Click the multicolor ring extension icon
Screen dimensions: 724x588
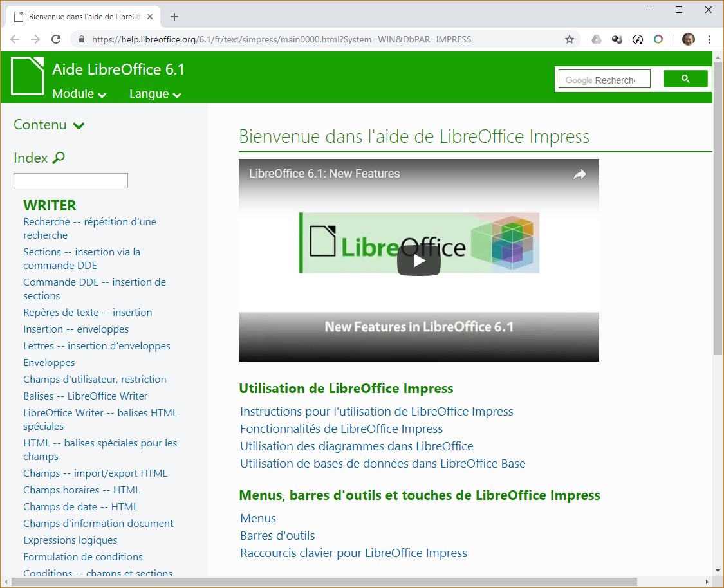(x=658, y=39)
